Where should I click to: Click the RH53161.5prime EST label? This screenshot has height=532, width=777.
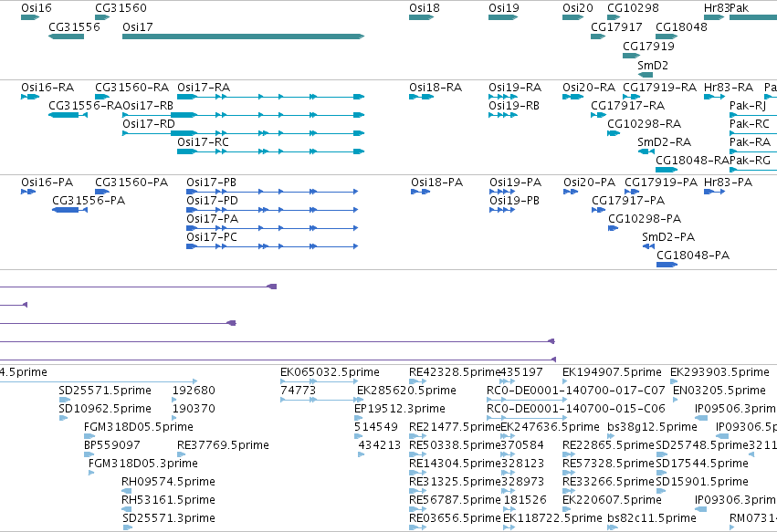click(168, 500)
